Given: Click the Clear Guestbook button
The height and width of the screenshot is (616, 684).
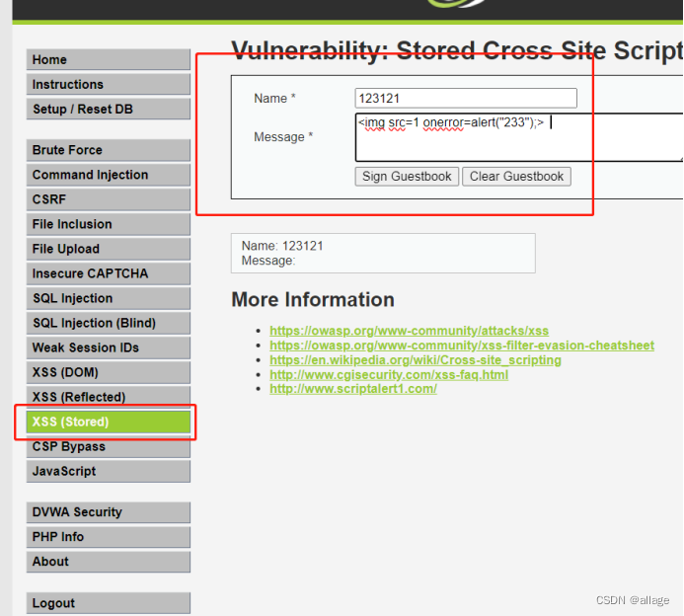Looking at the screenshot, I should (x=516, y=177).
